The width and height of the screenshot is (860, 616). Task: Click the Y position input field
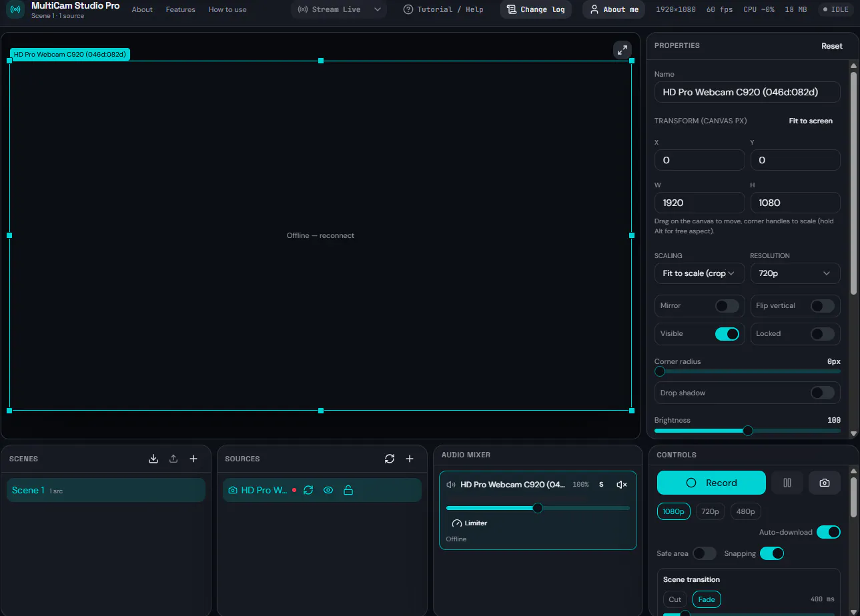tap(795, 160)
